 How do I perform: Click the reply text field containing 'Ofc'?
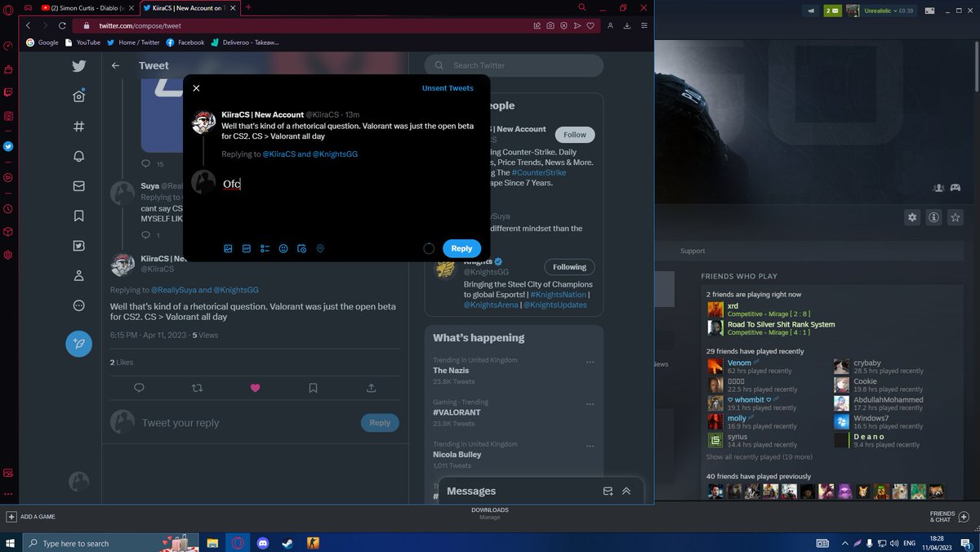(x=351, y=185)
